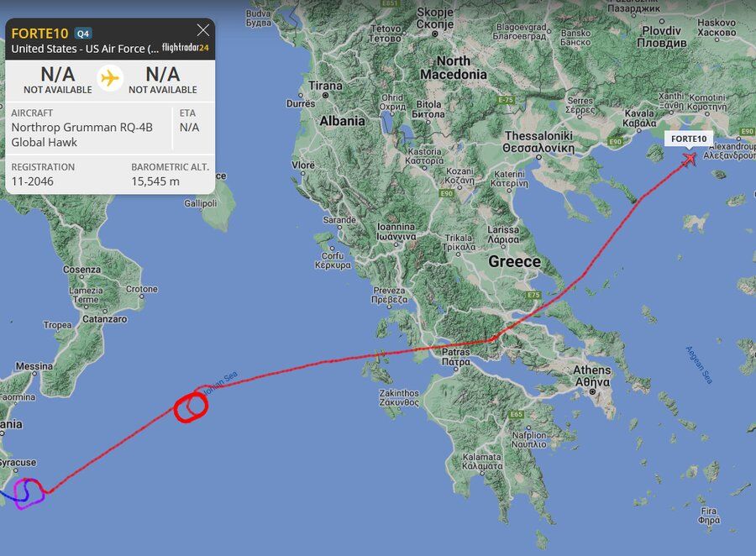
Task: Click the flightradar24 logo
Action: (x=185, y=48)
